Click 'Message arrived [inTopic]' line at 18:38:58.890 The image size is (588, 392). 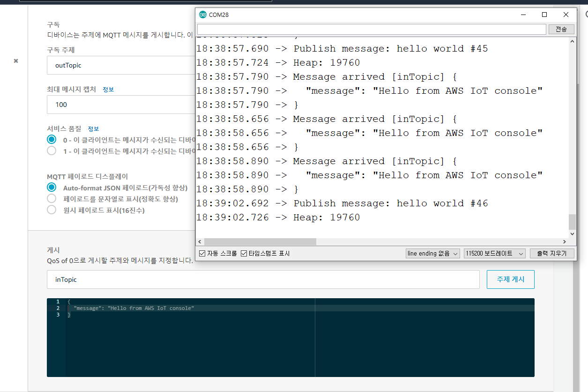coord(327,161)
